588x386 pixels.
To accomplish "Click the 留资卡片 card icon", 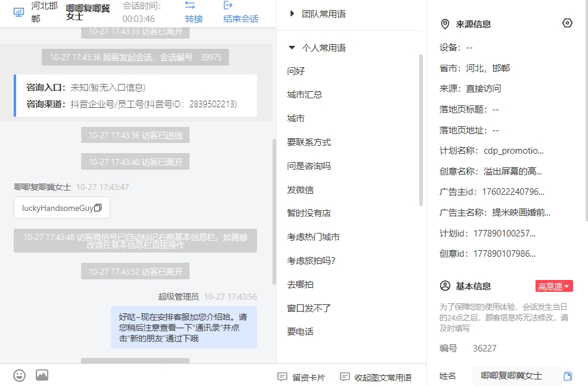I will [x=283, y=376].
